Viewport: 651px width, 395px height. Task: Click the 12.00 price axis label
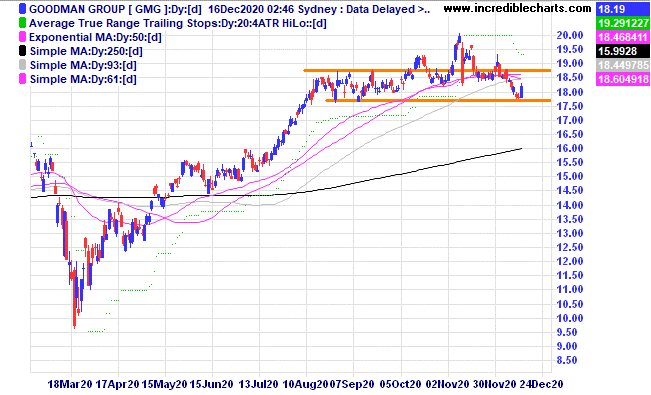pos(570,261)
